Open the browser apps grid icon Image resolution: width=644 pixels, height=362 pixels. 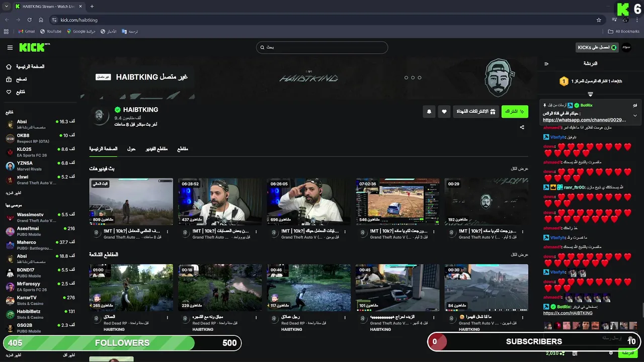tap(6, 31)
